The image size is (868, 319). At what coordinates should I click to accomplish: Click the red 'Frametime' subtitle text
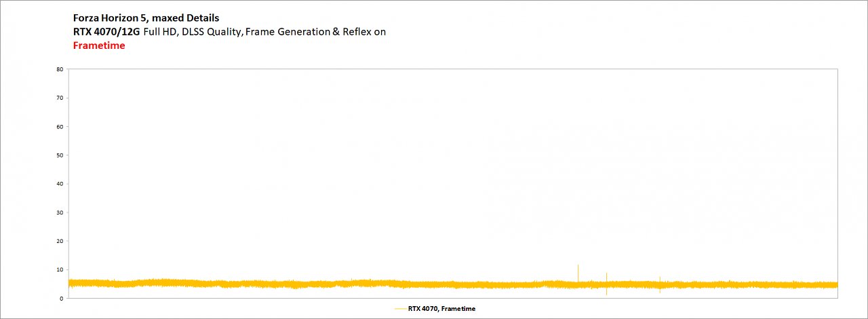[99, 46]
